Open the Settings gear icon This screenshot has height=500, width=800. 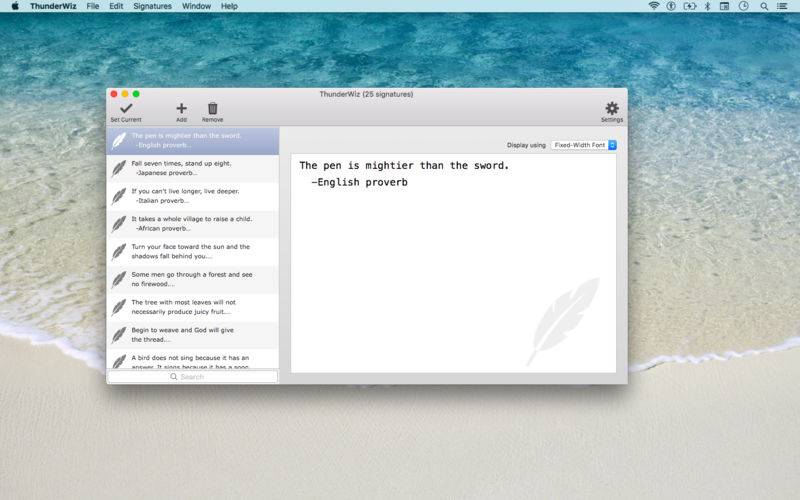[x=611, y=108]
